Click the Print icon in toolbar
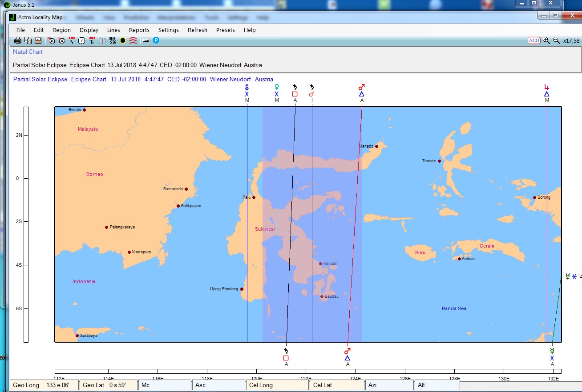 (x=18, y=41)
